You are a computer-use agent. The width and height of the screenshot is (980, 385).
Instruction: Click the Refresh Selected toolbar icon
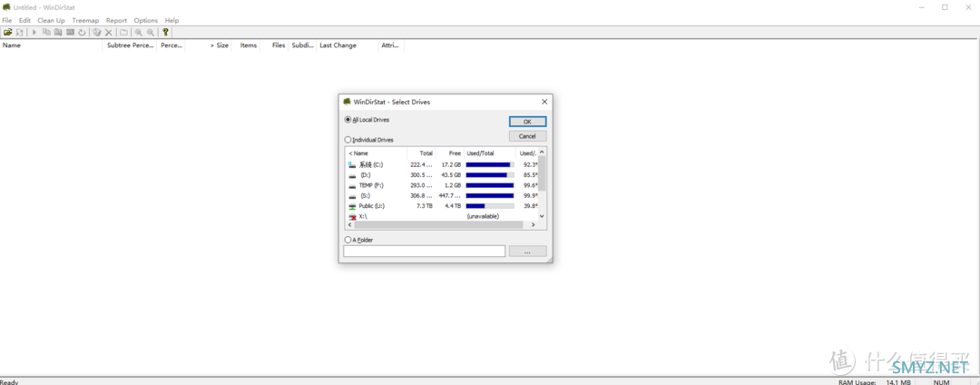pos(82,32)
